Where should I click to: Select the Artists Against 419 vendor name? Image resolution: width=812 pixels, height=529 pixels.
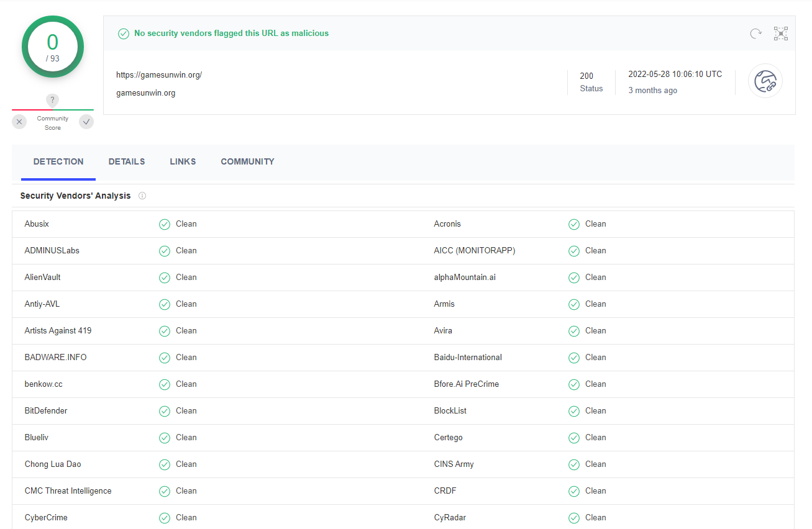tap(58, 331)
